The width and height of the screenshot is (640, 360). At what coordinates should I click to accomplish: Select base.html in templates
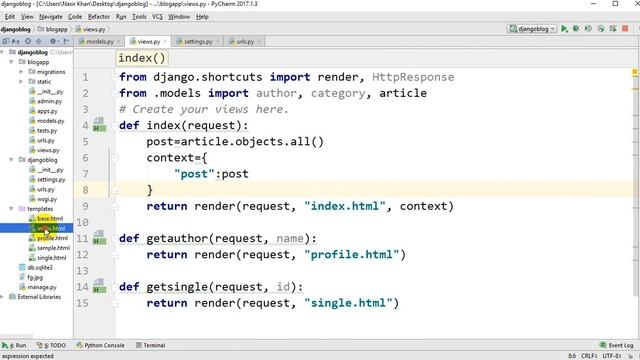tap(46, 218)
